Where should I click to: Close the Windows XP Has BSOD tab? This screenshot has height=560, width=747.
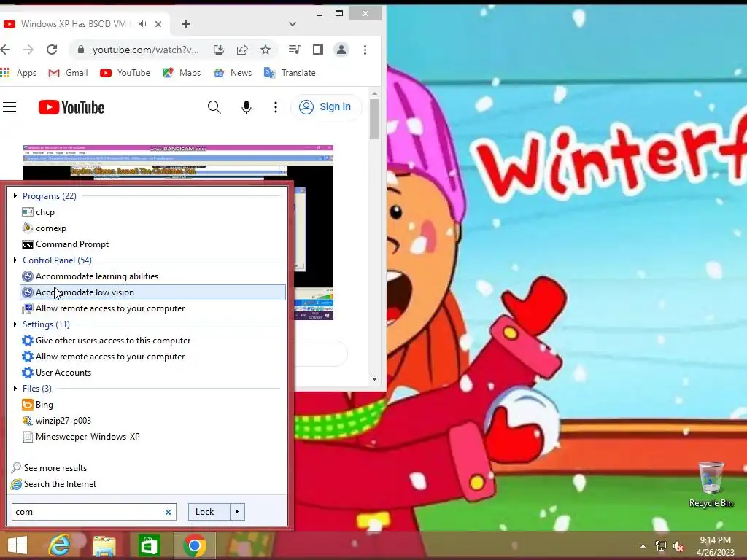click(x=158, y=24)
